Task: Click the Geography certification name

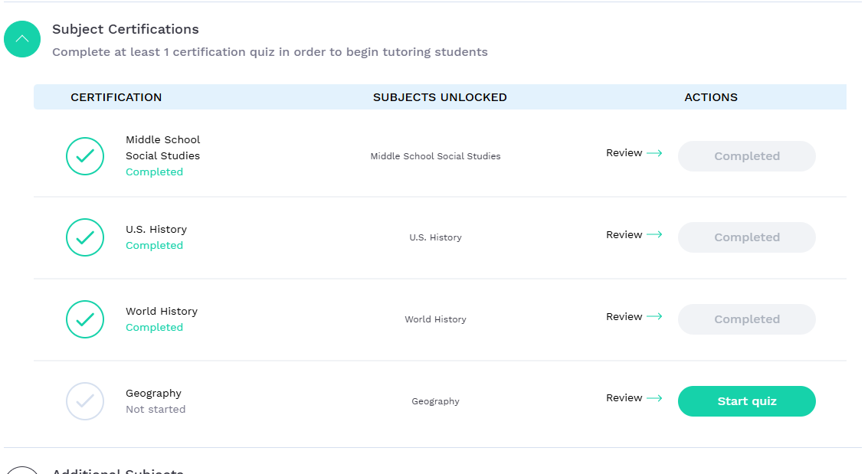Action: [153, 393]
